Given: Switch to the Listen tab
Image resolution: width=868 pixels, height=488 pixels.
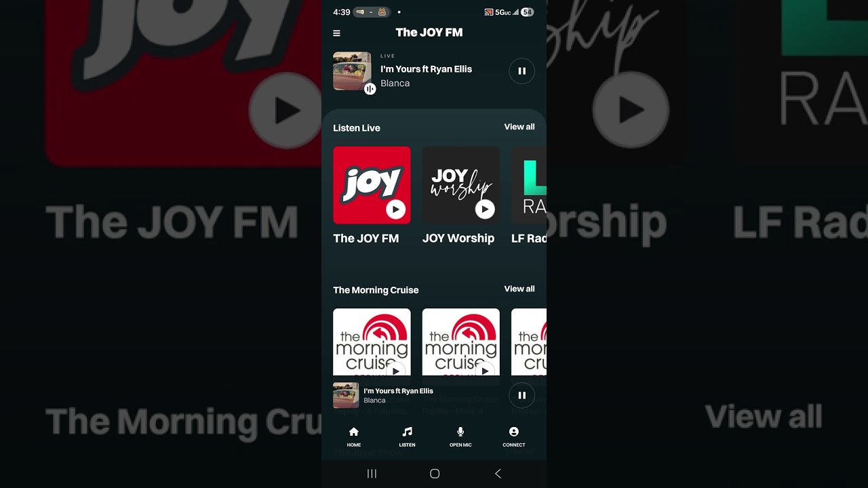Looking at the screenshot, I should coord(407,437).
